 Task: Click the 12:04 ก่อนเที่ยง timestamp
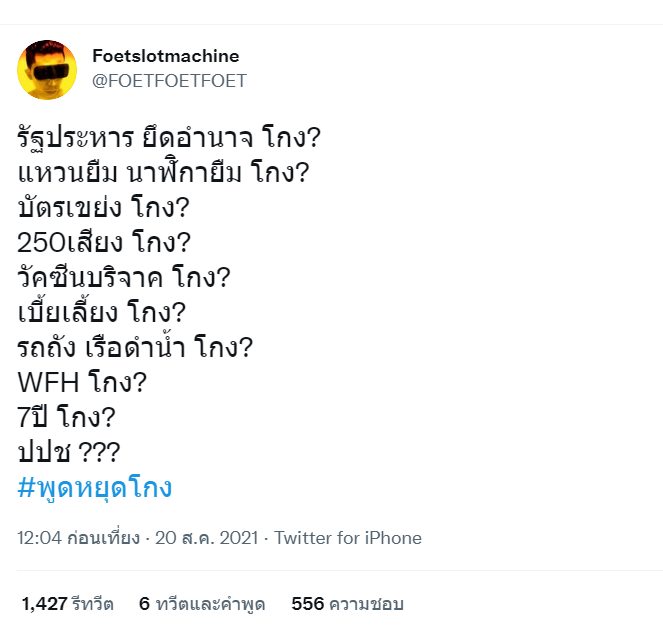tap(79, 538)
